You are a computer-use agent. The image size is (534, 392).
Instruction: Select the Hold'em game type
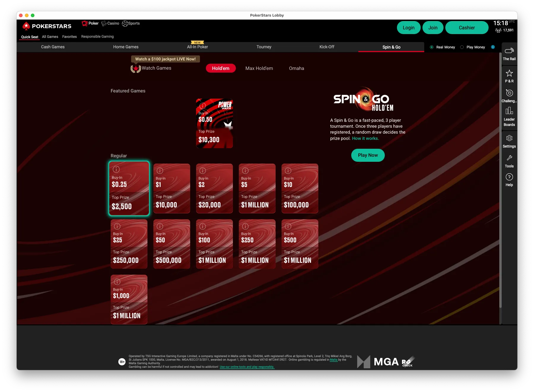(x=221, y=68)
